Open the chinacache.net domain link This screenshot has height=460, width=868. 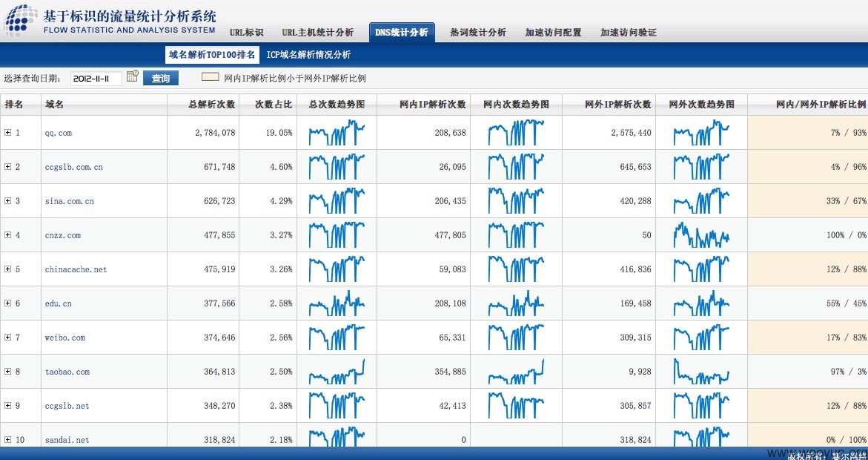click(x=76, y=269)
